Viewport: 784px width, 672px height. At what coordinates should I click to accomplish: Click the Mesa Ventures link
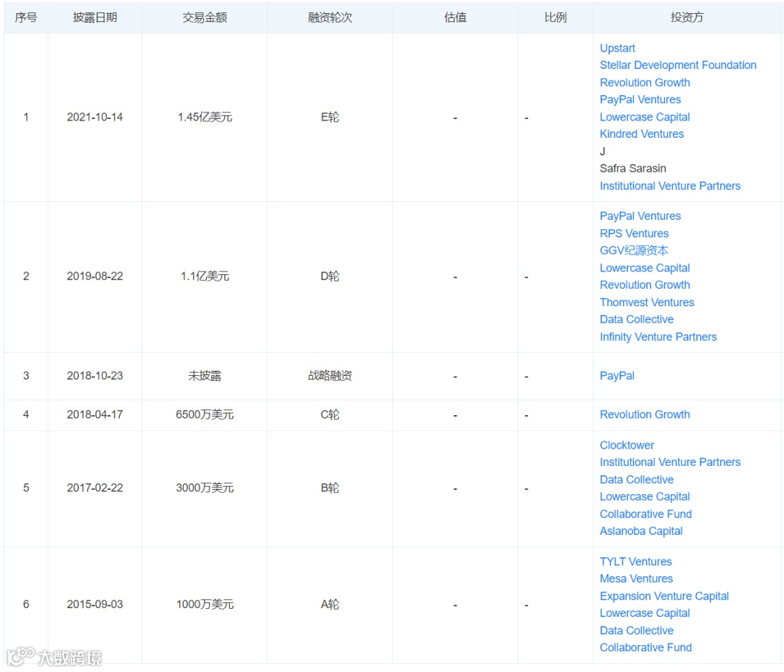coord(636,579)
